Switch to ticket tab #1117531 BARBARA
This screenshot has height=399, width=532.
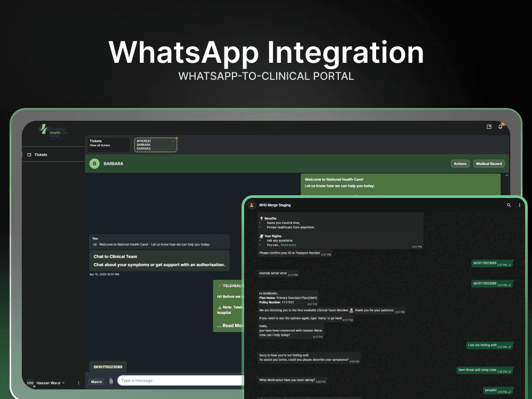point(155,145)
